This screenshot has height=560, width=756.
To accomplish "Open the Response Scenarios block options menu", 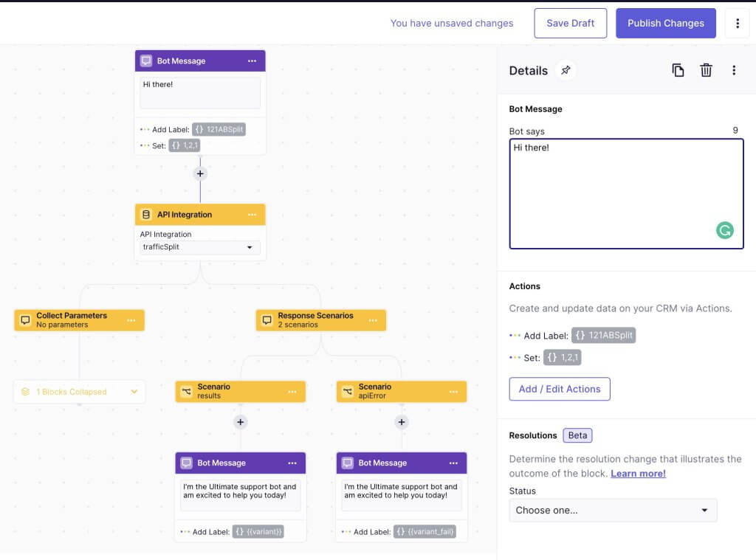I will pos(373,320).
